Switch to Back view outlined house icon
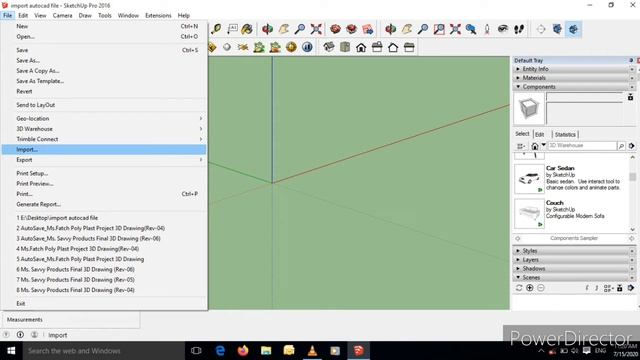Image resolution: width=640 pixels, height=360 pixels. tap(393, 47)
